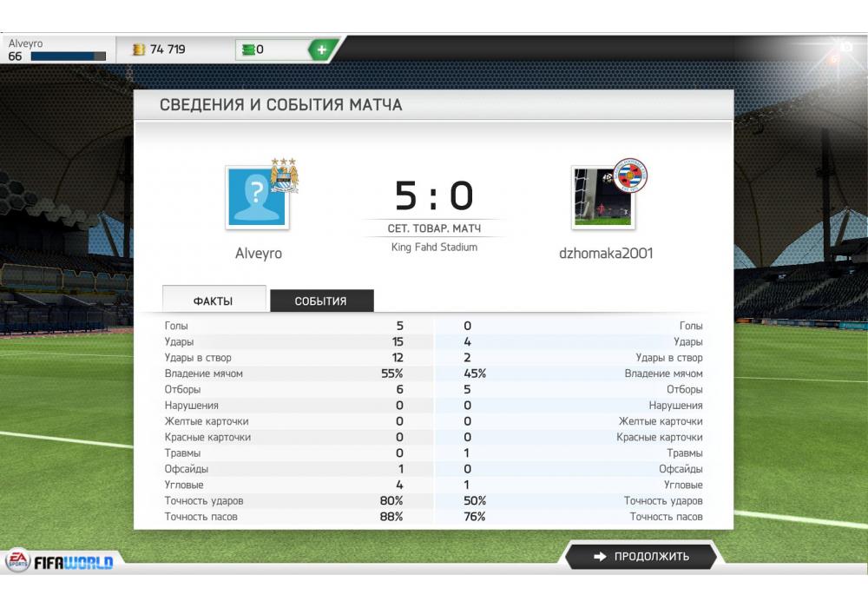This screenshot has width=868, height=608.
Task: Click the left Угловые value 4
Action: click(x=399, y=485)
